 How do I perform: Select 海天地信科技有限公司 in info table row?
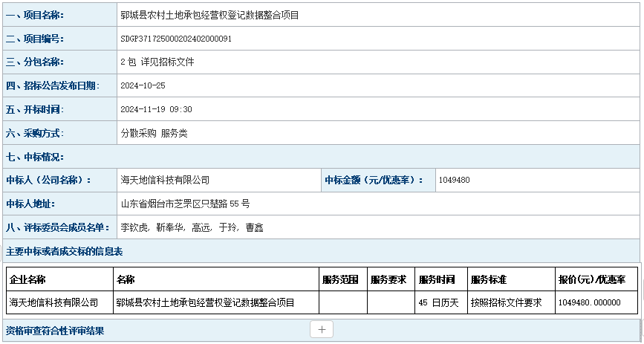(x=53, y=303)
